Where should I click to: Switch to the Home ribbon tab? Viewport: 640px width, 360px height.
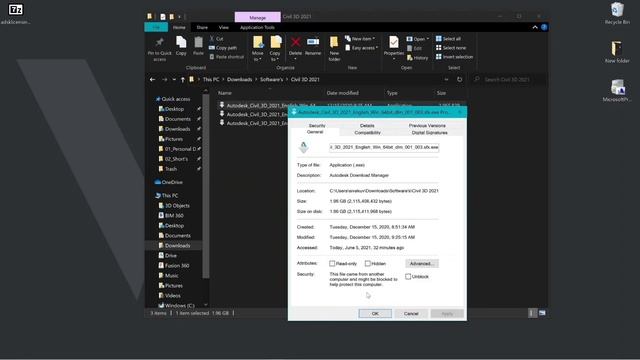[x=179, y=27]
